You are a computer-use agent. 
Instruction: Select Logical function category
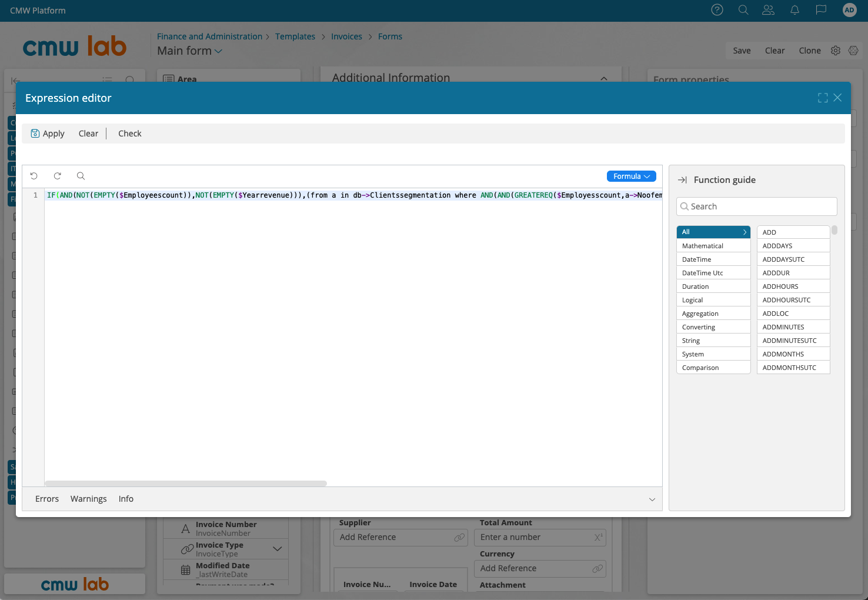tap(713, 300)
